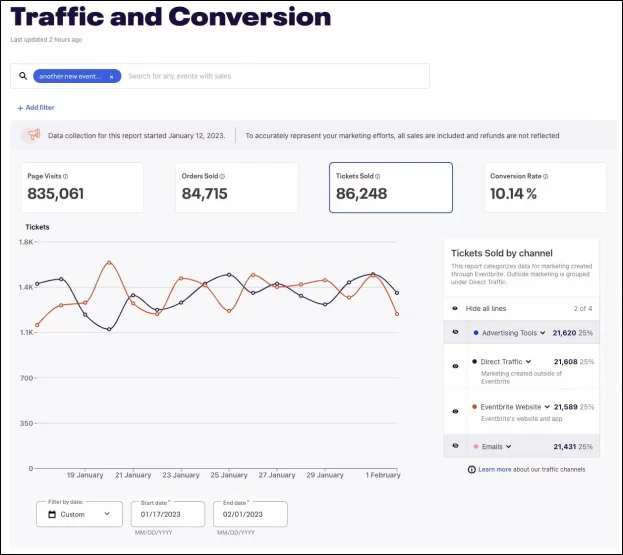
Task: Click the Tickets Sold info icon
Action: click(x=378, y=176)
